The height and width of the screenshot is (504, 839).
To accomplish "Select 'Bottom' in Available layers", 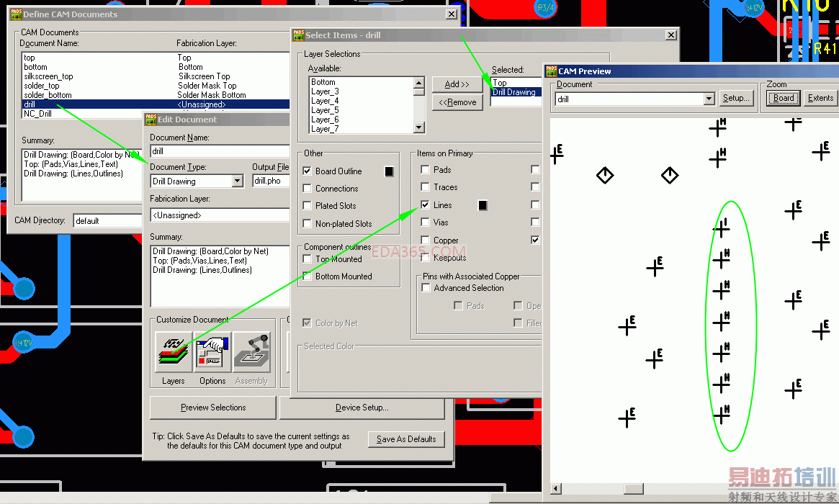I will coord(362,82).
